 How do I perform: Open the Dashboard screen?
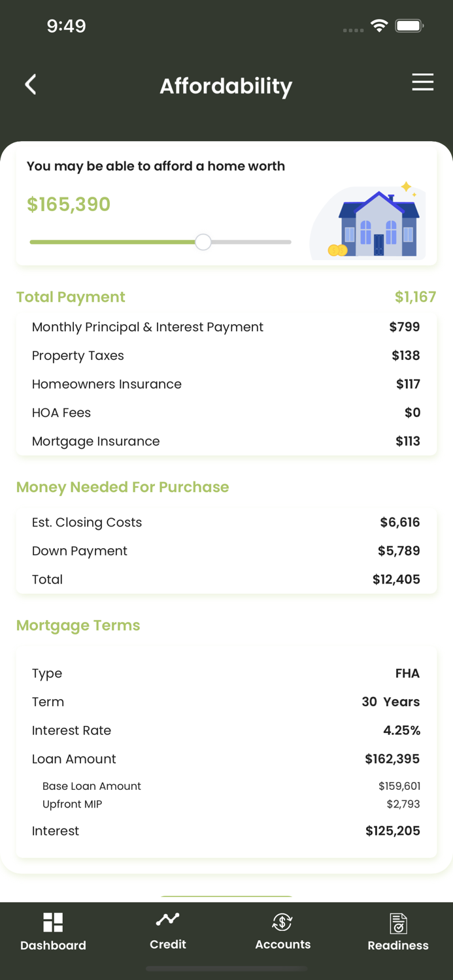(x=52, y=932)
